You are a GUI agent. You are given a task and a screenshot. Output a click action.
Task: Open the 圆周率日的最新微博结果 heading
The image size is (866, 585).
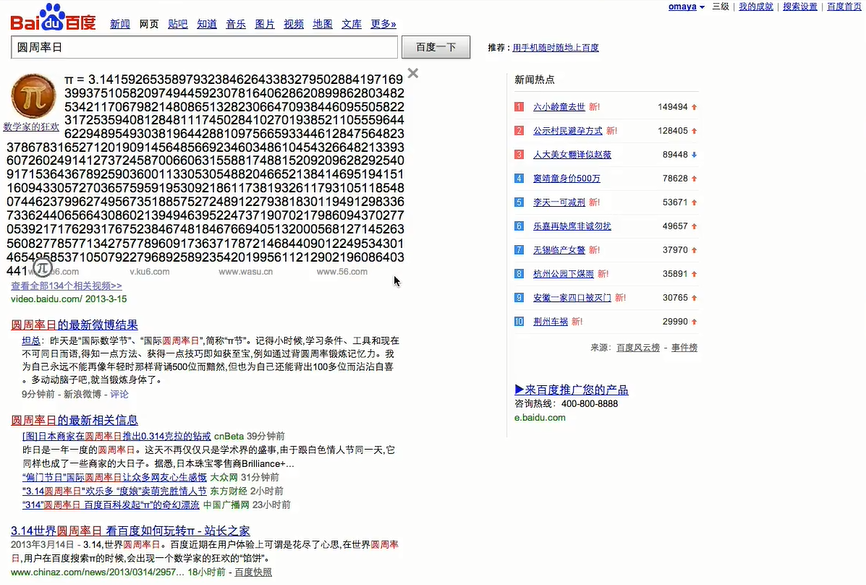coord(75,325)
